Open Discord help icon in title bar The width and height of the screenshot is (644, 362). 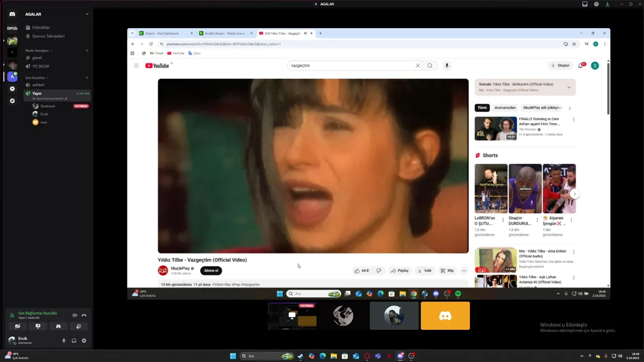(596, 4)
